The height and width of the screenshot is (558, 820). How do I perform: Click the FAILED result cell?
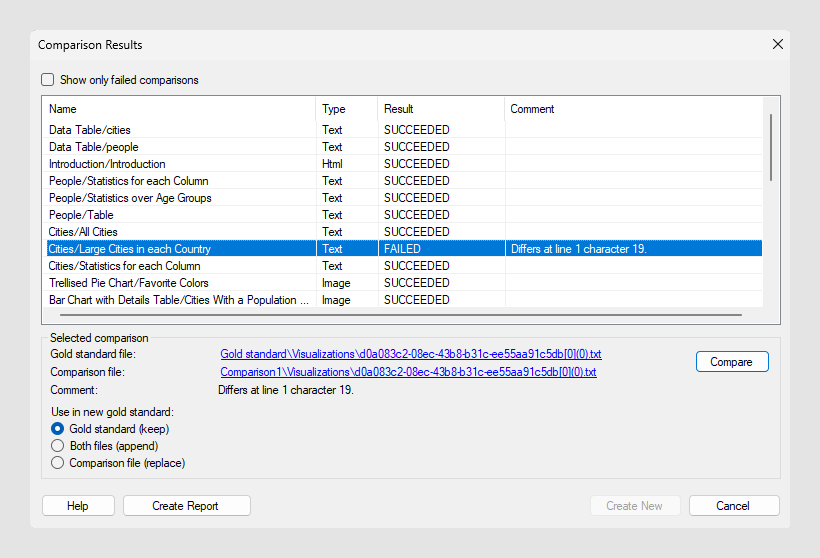tap(441, 249)
